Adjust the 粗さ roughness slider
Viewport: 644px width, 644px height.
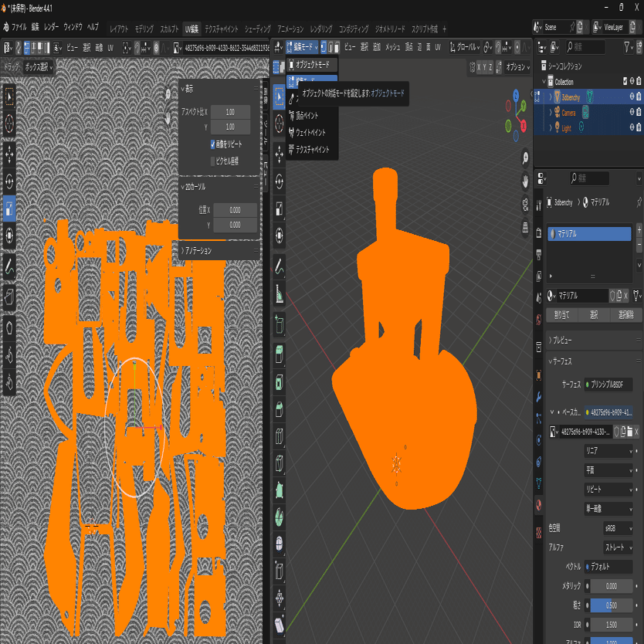(611, 605)
